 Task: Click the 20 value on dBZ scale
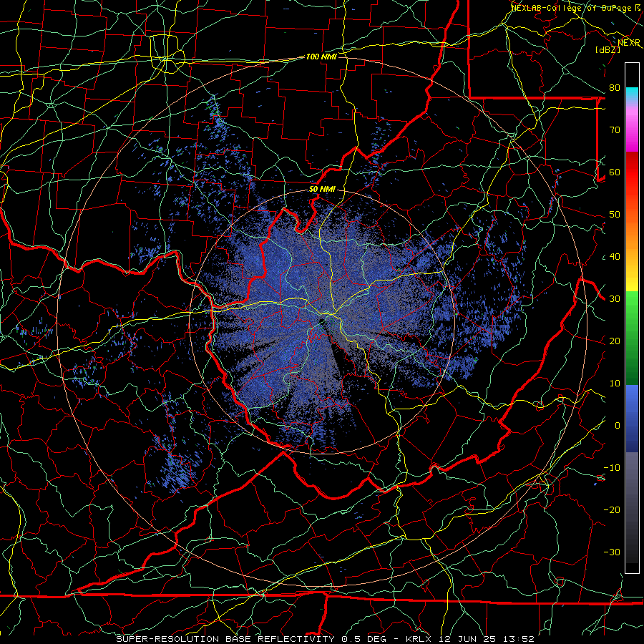[615, 341]
